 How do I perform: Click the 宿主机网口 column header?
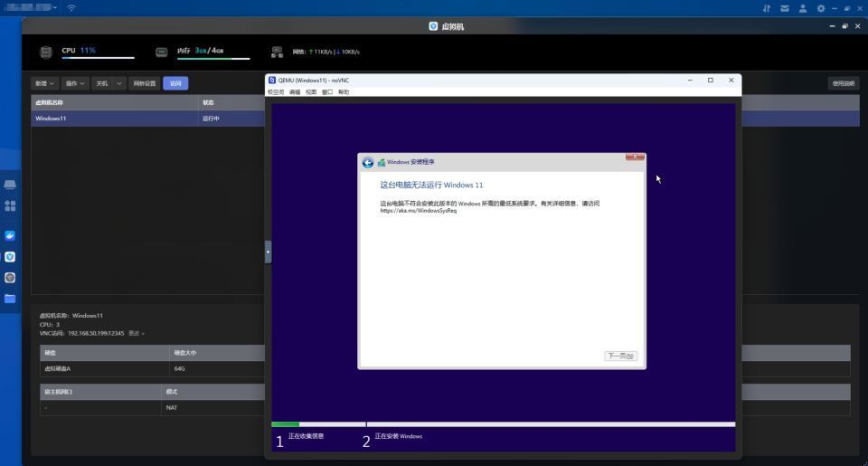(58, 392)
